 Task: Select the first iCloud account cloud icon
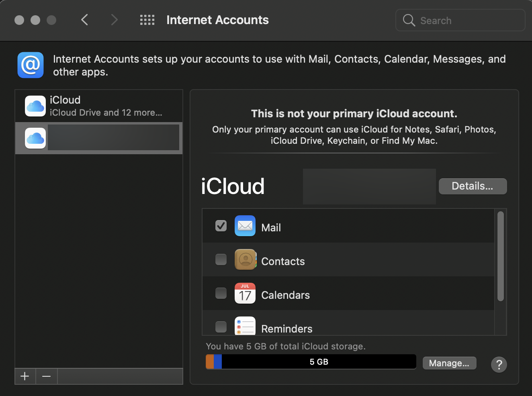click(35, 106)
